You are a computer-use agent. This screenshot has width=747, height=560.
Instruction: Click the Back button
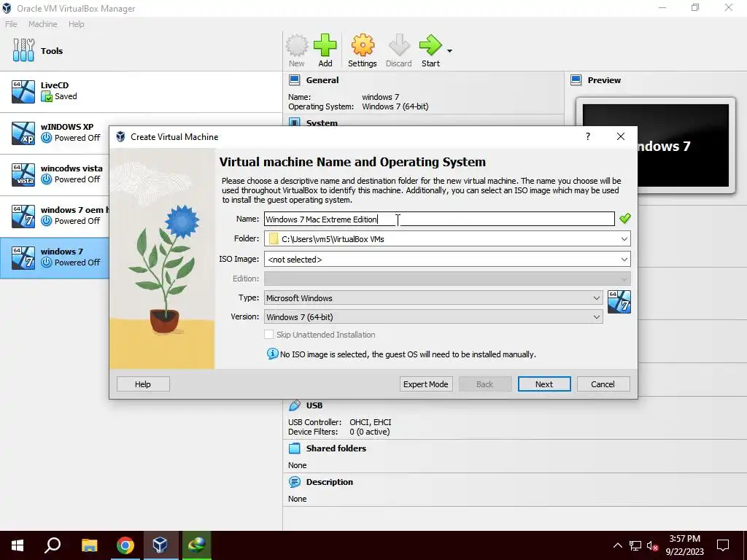click(x=485, y=384)
